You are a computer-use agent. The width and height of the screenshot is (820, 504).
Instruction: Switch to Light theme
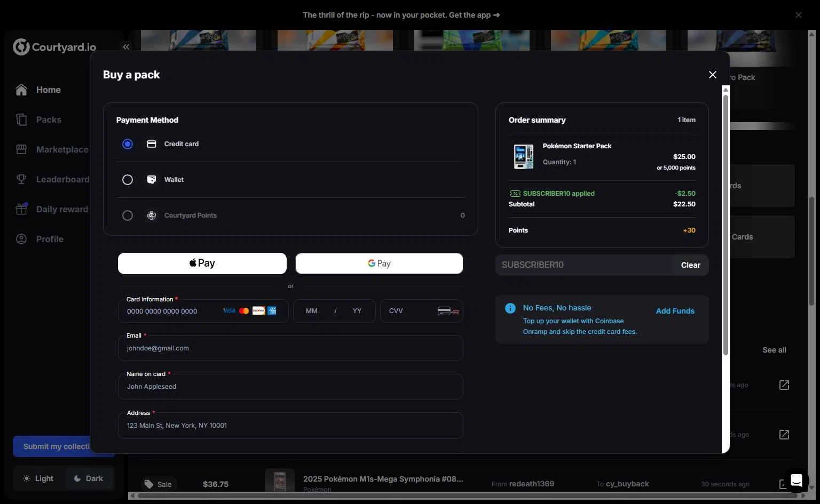[x=38, y=478]
